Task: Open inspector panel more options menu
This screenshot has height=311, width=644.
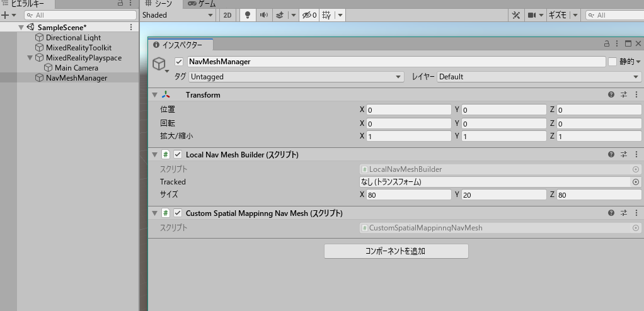Action: tap(617, 43)
